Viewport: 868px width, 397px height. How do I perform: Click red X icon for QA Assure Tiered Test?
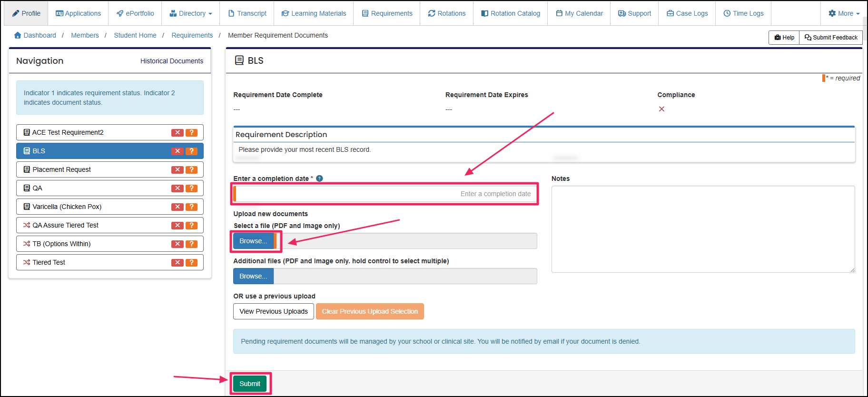coord(178,226)
